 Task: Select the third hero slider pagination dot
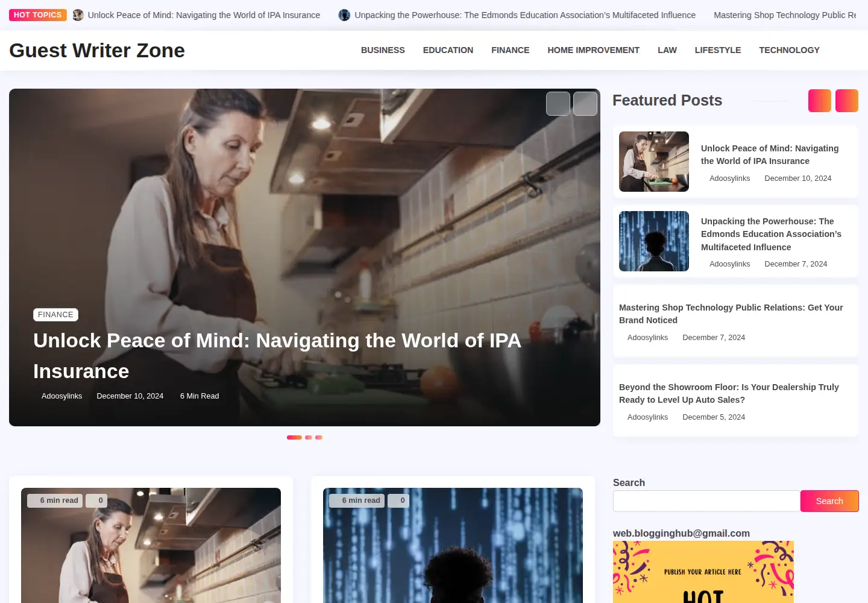[319, 438]
